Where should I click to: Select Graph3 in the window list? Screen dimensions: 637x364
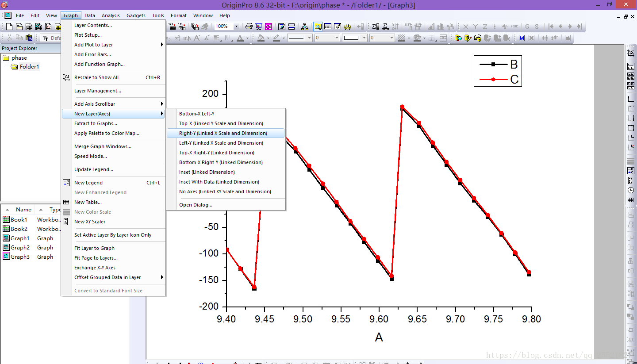[x=20, y=257]
